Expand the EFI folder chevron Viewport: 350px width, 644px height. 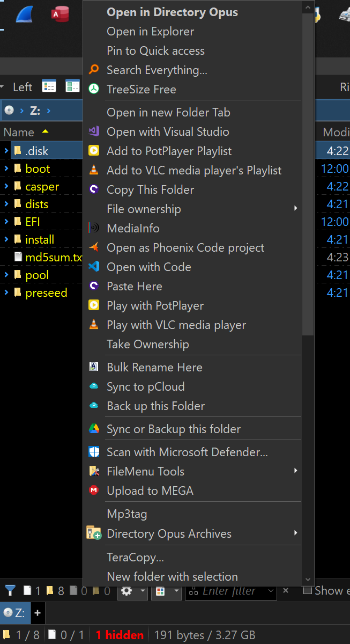pos(6,222)
